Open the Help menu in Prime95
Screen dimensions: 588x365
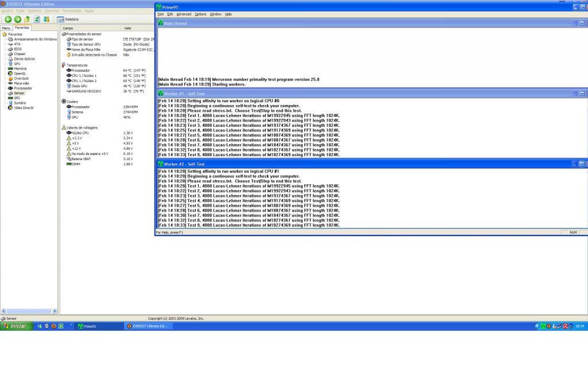[x=229, y=14]
